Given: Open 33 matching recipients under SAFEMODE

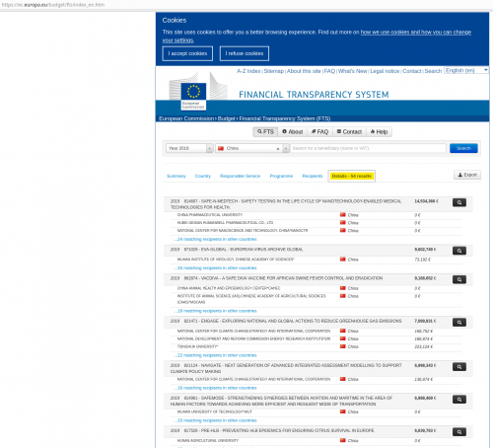Looking at the screenshot, I should pyautogui.click(x=215, y=420).
